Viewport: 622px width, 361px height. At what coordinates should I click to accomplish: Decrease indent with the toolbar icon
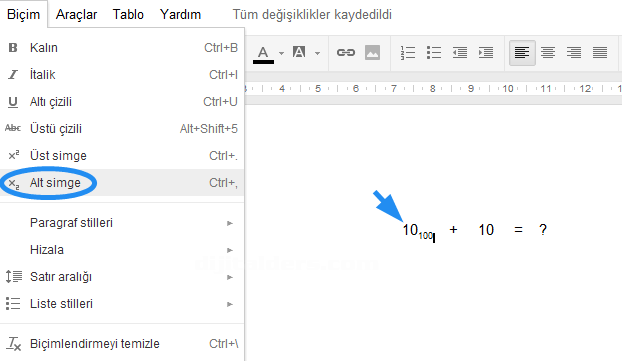tap(460, 52)
